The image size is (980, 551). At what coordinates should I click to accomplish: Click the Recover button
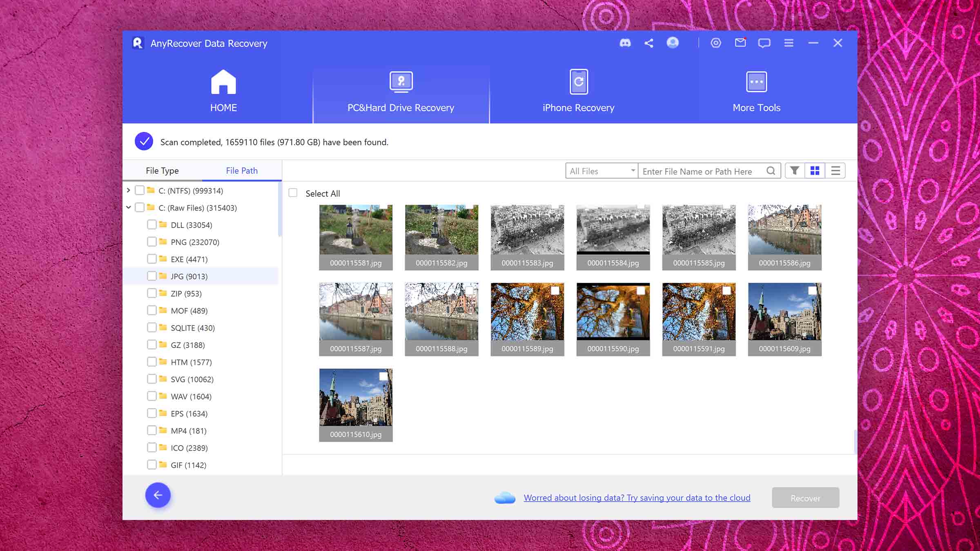(x=805, y=498)
